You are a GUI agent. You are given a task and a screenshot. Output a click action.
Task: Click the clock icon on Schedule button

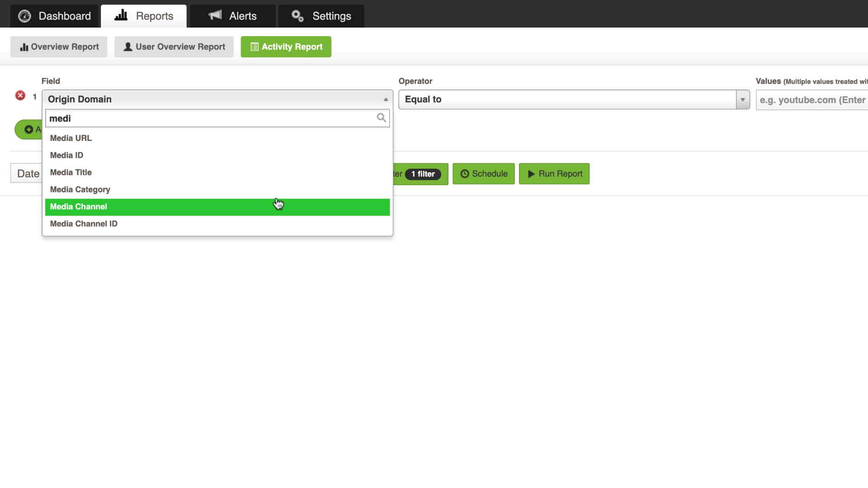pyautogui.click(x=466, y=174)
